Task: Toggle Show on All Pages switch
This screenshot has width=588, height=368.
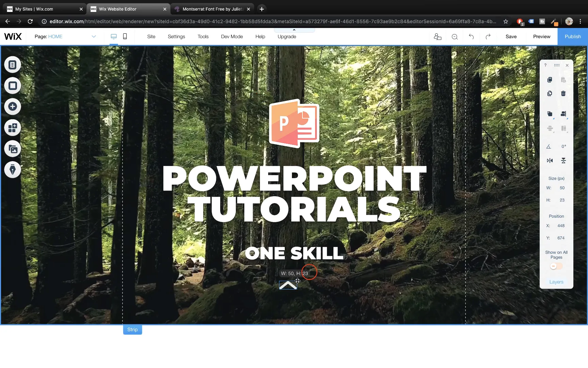Action: [556, 266]
